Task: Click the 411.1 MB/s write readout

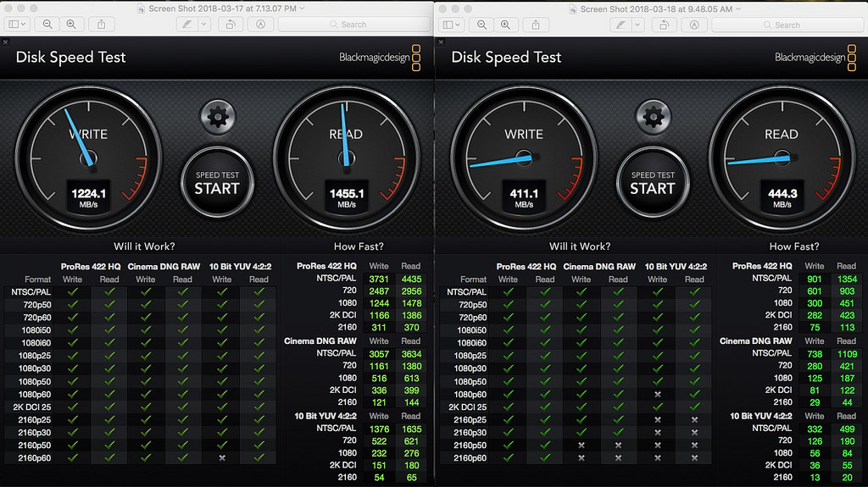Action: coord(524,196)
